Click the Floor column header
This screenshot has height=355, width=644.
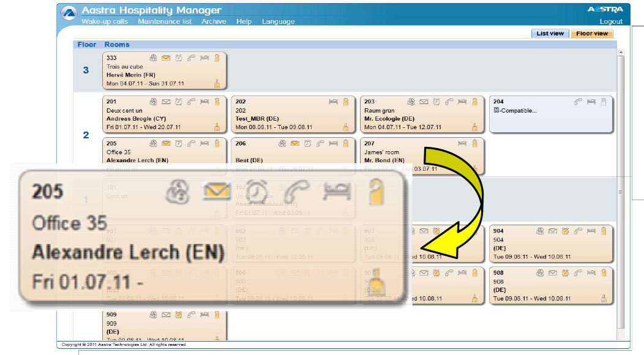87,44
